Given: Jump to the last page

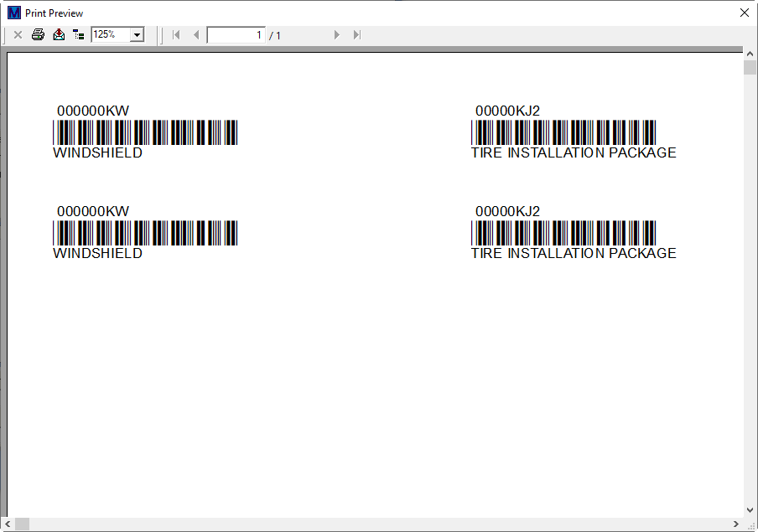Looking at the screenshot, I should pyautogui.click(x=357, y=34).
